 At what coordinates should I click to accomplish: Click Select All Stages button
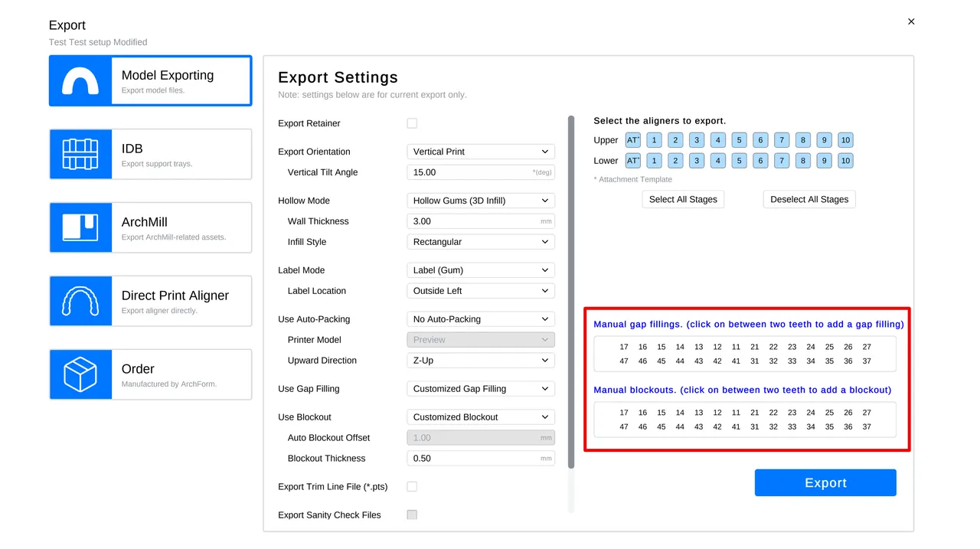pos(683,199)
